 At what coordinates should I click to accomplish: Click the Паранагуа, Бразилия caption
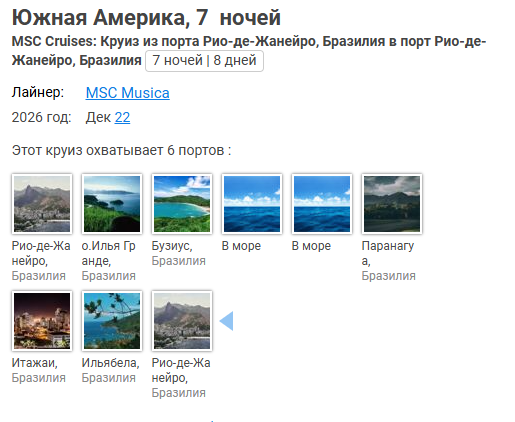389,261
